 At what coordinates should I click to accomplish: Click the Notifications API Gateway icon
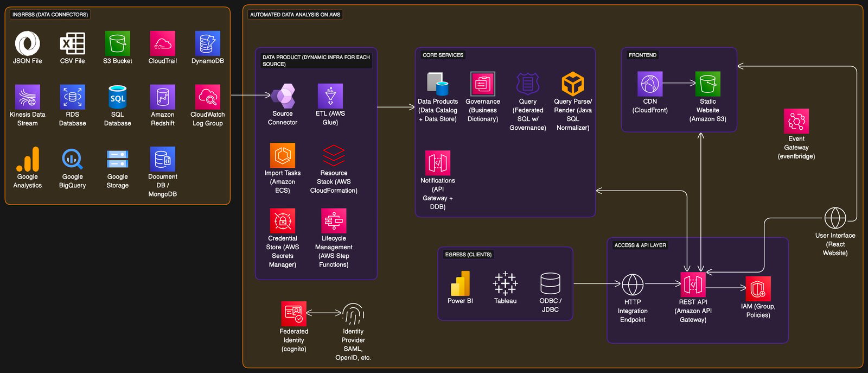(437, 163)
